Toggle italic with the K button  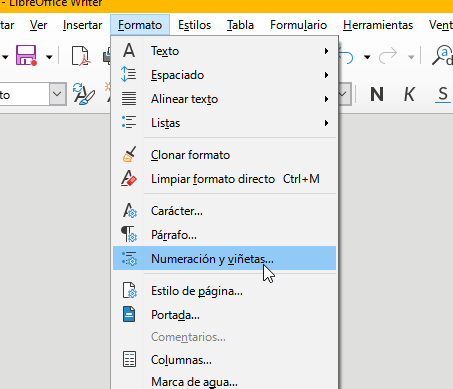(x=409, y=94)
